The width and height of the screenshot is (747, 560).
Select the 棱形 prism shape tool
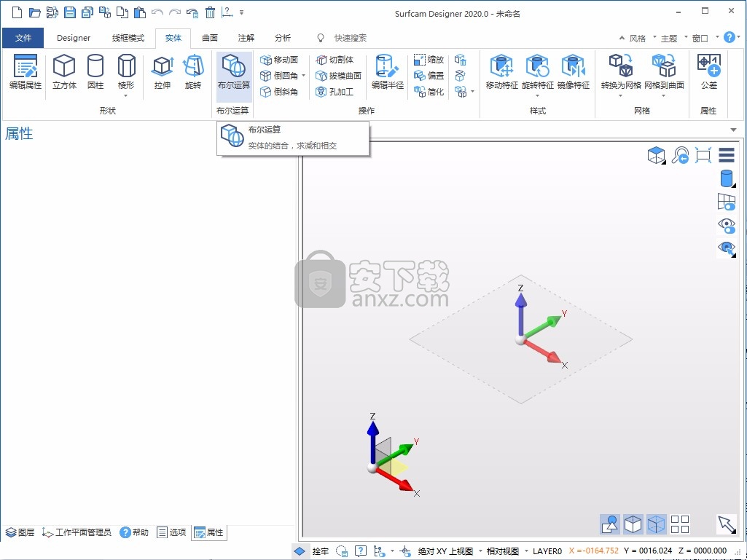(126, 72)
